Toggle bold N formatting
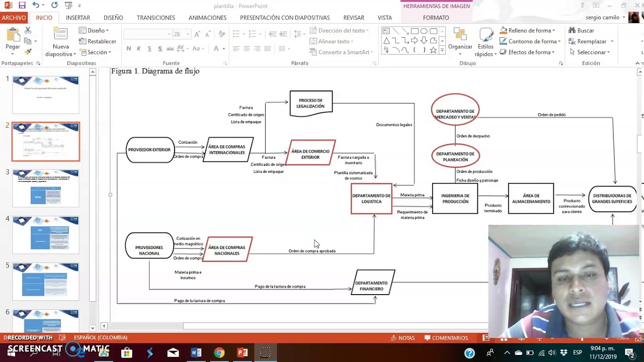Viewport: 644px width, 362px height. (x=129, y=49)
